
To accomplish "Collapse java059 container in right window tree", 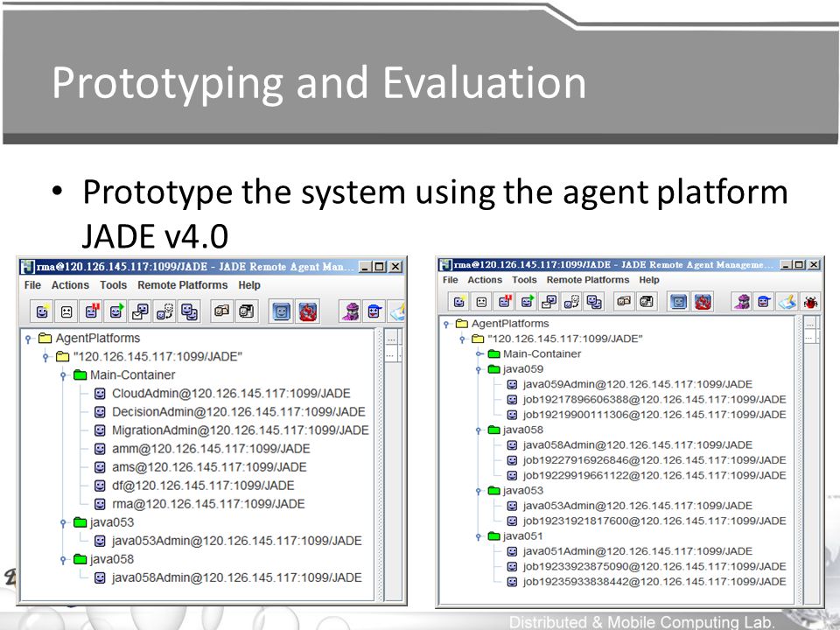I will [x=479, y=369].
